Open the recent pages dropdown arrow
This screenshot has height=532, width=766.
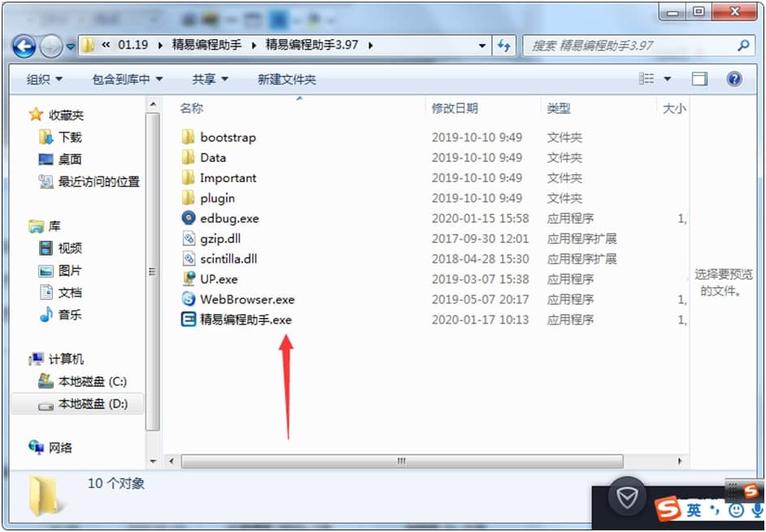(71, 47)
